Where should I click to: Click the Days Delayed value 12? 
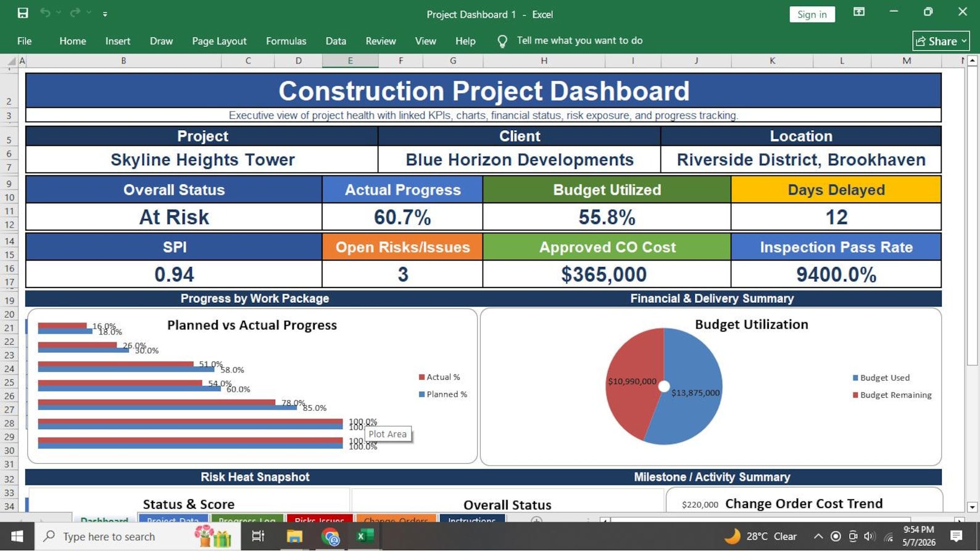point(836,217)
